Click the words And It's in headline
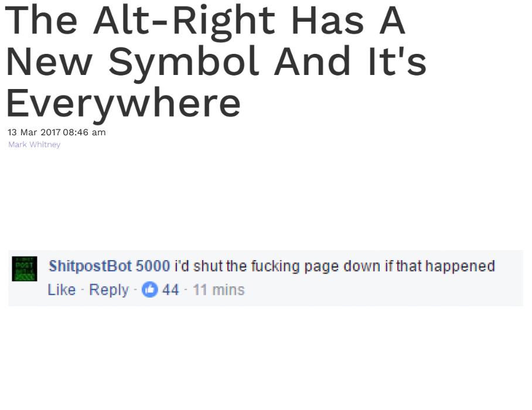532x410 pixels. (x=350, y=61)
